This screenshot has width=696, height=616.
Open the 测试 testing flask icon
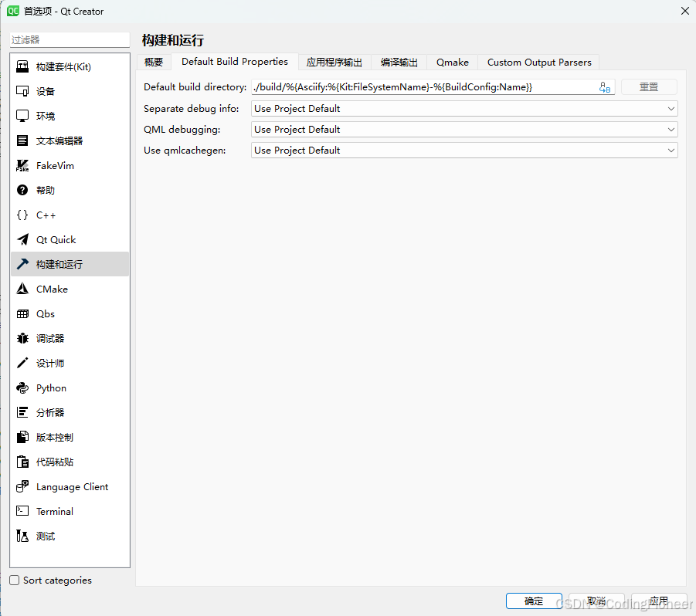click(x=22, y=536)
